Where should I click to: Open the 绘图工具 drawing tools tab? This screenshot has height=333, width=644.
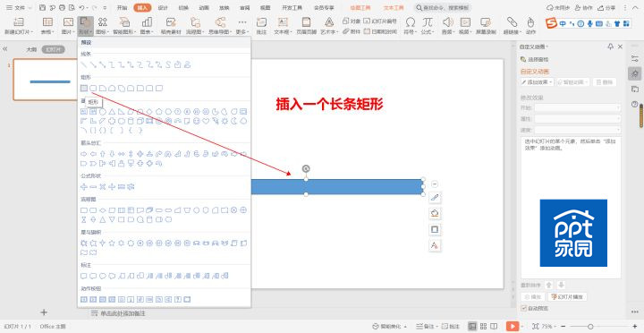[x=360, y=7]
